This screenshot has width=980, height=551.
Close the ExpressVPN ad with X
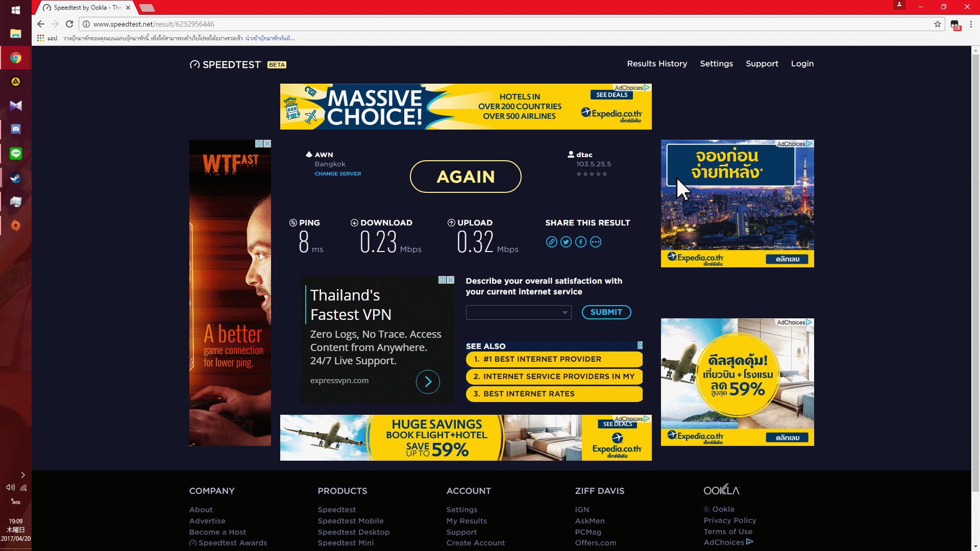[x=450, y=280]
